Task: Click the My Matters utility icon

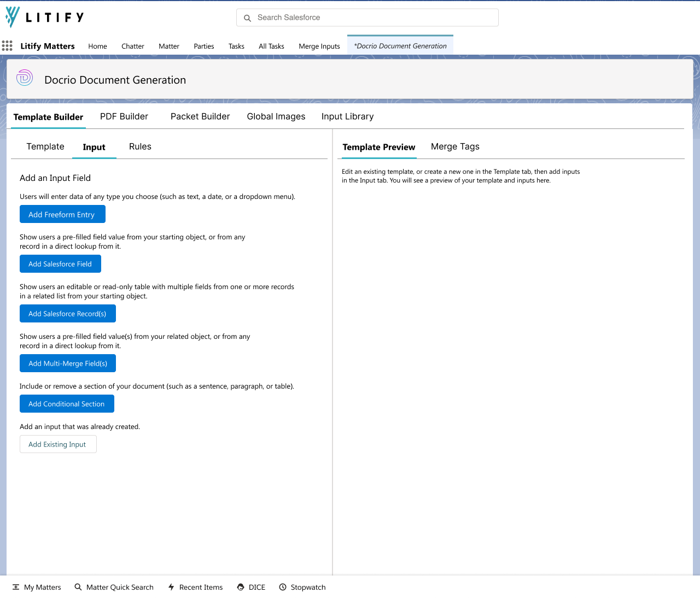Action: point(16,587)
